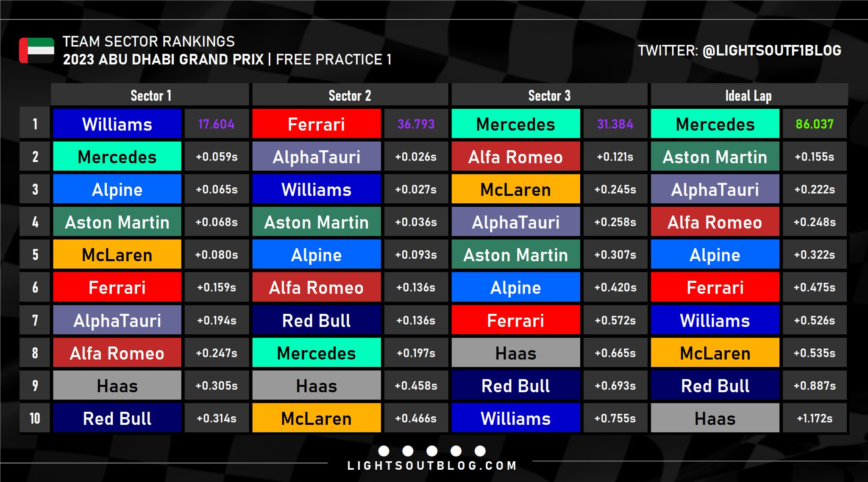The width and height of the screenshot is (868, 482).
Task: Click the Haas cell in Ideal Lap column
Action: pos(715,418)
